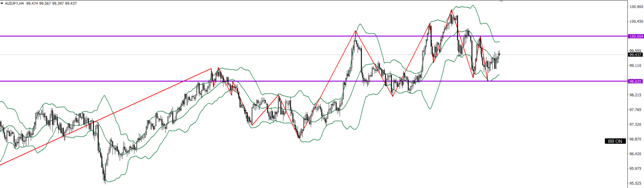This screenshot has height=188, width=644.
Task: Toggle the BB ON button
Action: coord(615,141)
